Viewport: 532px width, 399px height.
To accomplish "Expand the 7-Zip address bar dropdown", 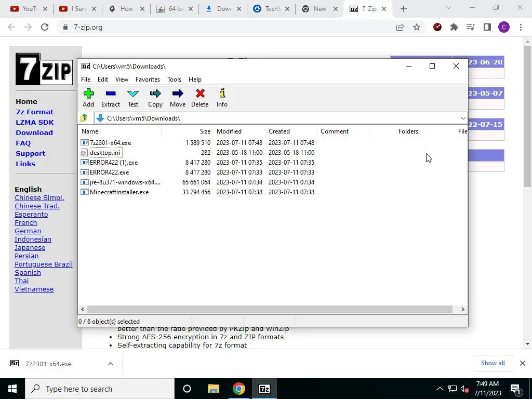I will coord(463,118).
